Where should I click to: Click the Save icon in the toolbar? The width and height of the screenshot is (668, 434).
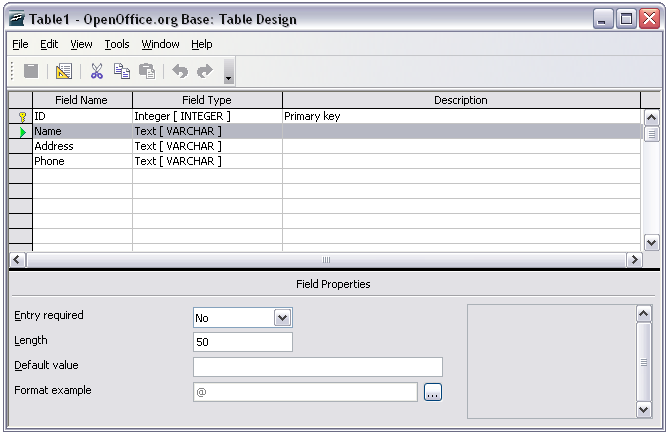coord(31,71)
